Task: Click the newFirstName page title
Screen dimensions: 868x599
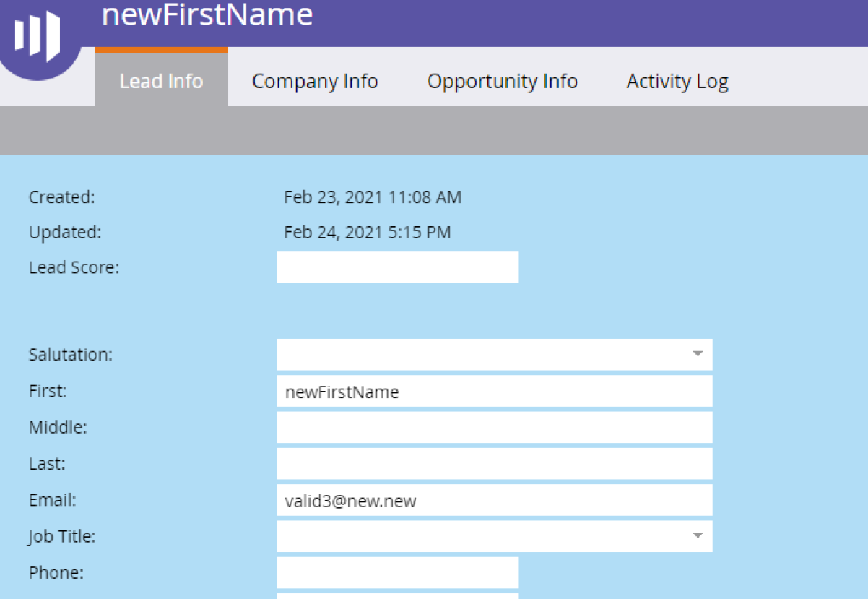Action: pos(207,14)
